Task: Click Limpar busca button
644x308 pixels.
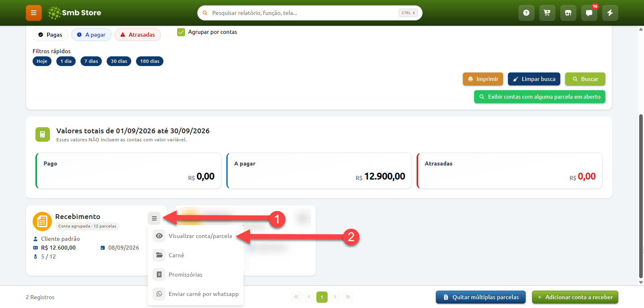Action: tap(534, 79)
